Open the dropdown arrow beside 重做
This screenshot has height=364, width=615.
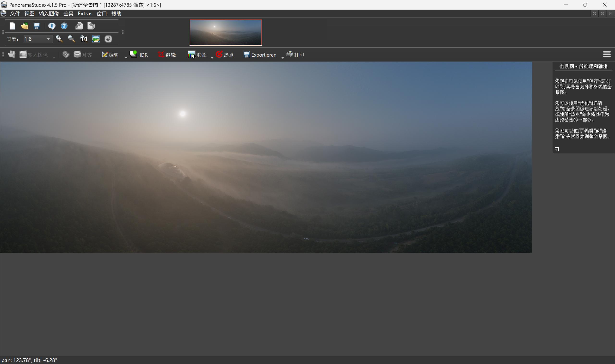click(x=212, y=57)
